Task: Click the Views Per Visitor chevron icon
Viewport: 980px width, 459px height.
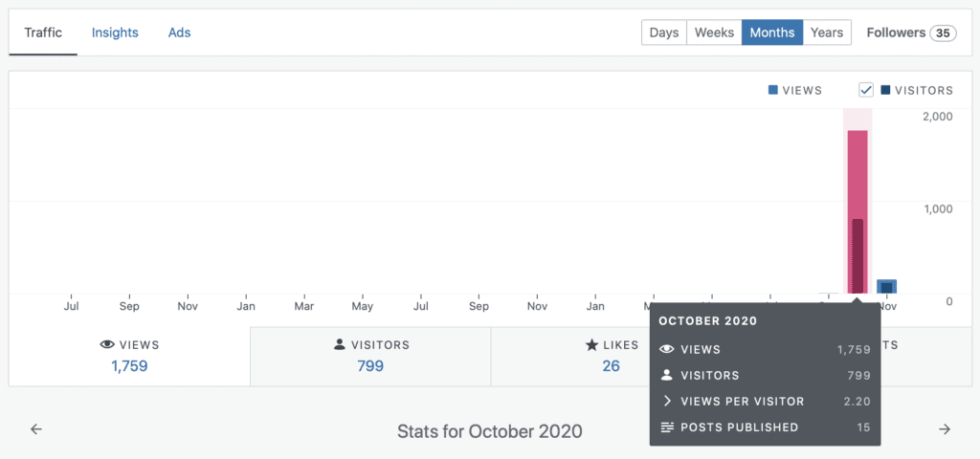Action: tap(667, 401)
